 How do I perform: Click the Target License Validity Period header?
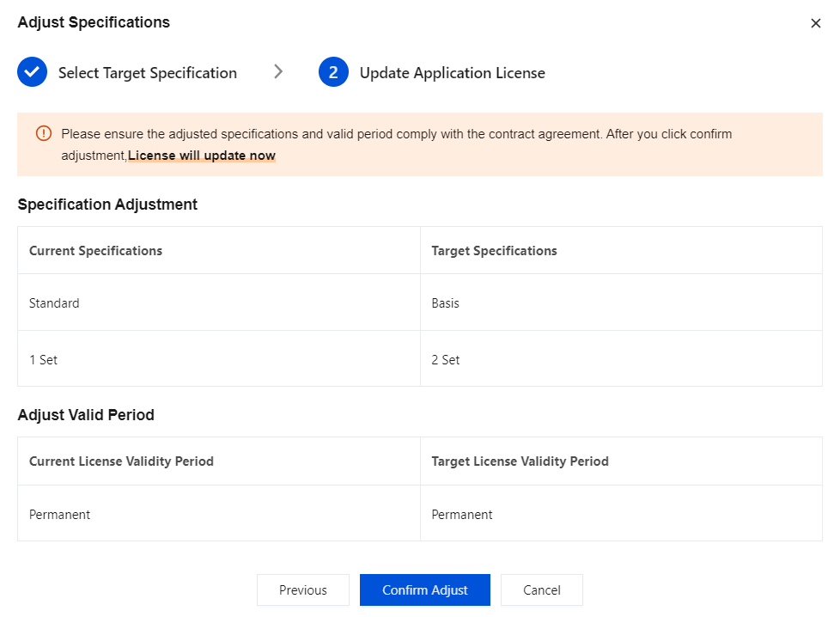pos(520,461)
